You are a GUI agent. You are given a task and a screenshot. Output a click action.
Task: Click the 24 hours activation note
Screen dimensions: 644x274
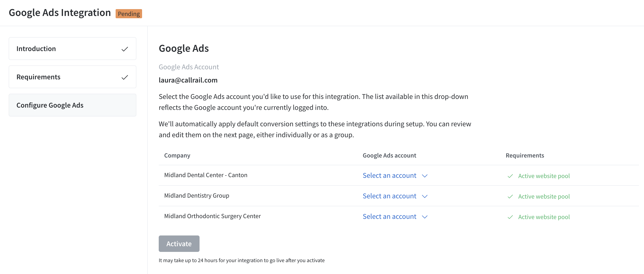coord(241,260)
